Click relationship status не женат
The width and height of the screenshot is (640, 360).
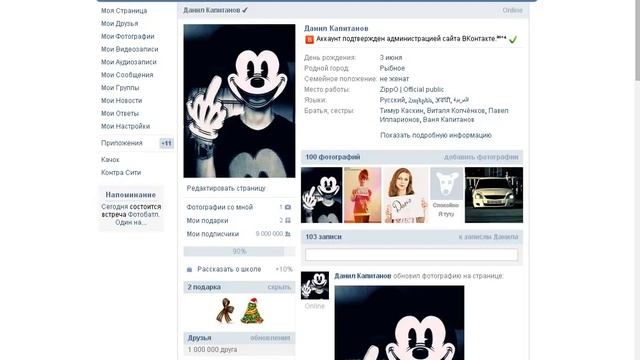point(394,79)
